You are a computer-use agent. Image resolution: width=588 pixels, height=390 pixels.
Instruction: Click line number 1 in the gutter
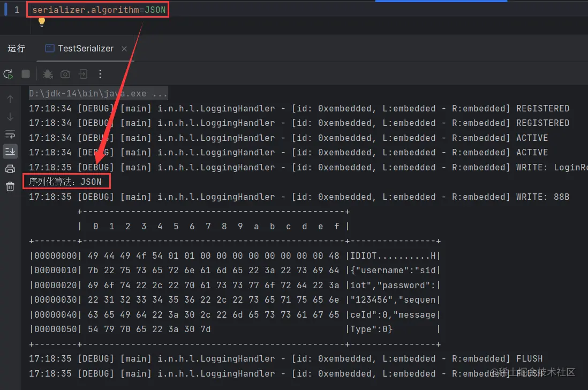(x=17, y=10)
